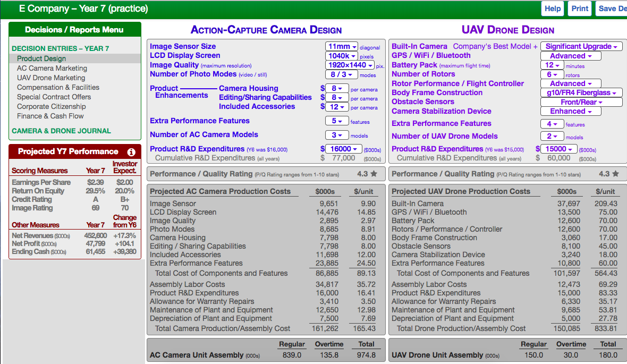Screen dimensions: 627x364
Task: Click UAV Drone Unit Assembly total 180.0
Action: pyautogui.click(x=608, y=355)
